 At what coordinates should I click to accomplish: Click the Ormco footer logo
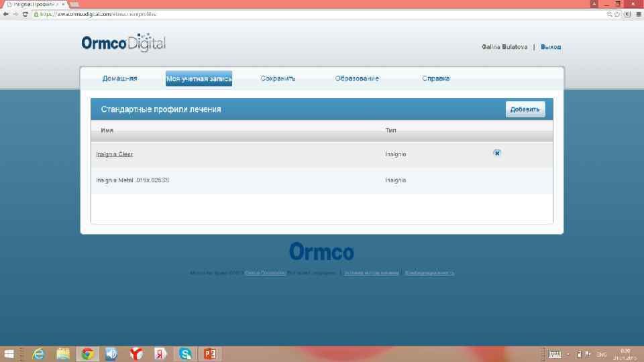(x=321, y=251)
